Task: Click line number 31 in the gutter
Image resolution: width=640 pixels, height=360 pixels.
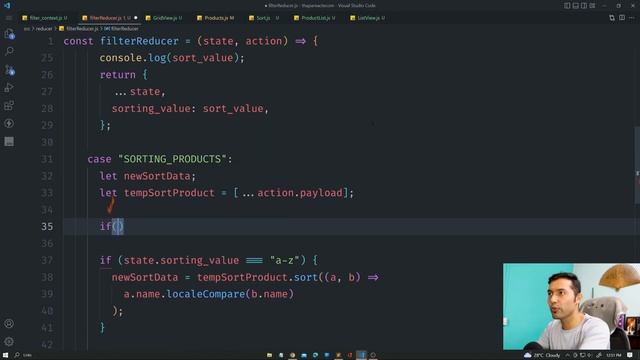Action: click(x=47, y=159)
